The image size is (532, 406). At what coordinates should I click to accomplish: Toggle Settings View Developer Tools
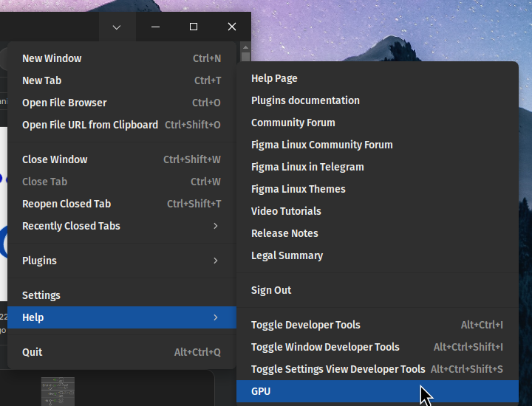tap(338, 369)
